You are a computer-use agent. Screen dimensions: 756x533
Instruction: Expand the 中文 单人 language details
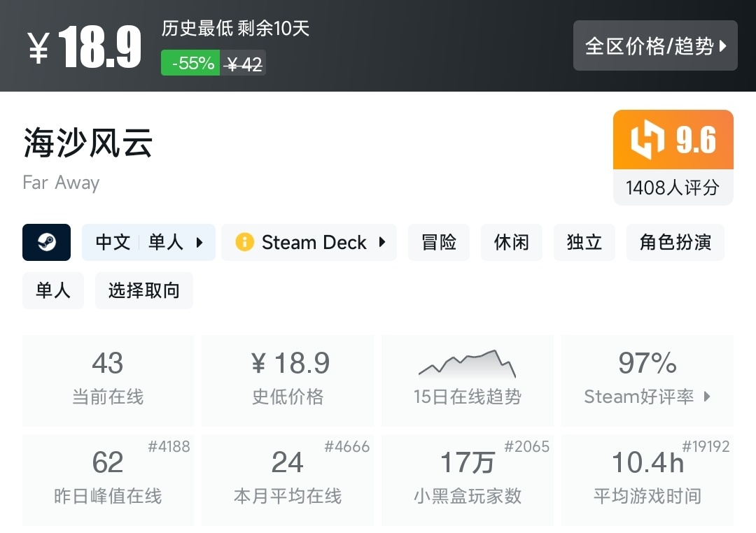[x=148, y=243]
